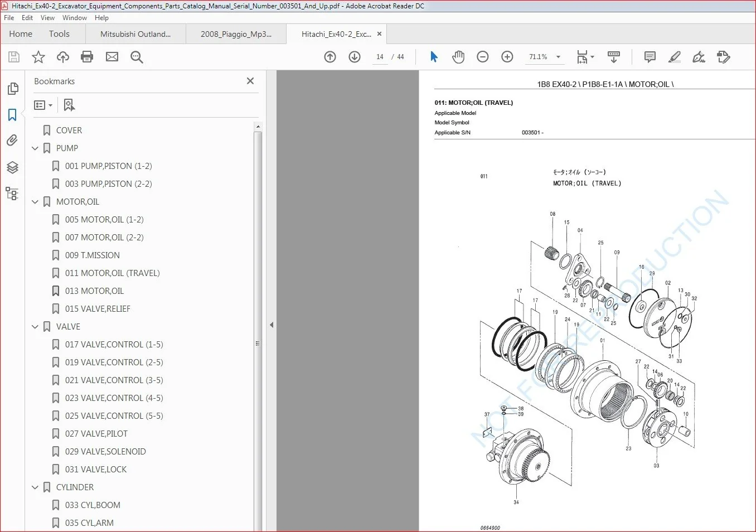The image size is (756, 532).
Task: Open the COVER bookmark
Action: (x=69, y=130)
